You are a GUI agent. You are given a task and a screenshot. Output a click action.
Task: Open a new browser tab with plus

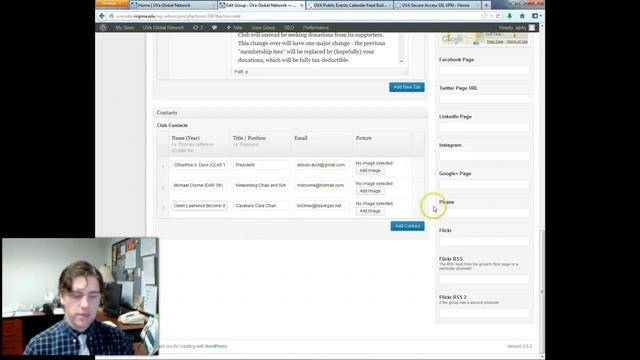pyautogui.click(x=486, y=5)
